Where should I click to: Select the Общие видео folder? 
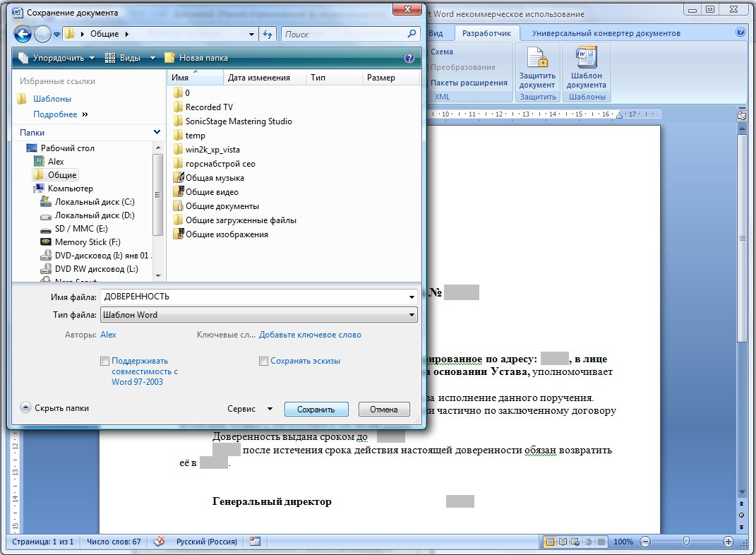tap(206, 192)
